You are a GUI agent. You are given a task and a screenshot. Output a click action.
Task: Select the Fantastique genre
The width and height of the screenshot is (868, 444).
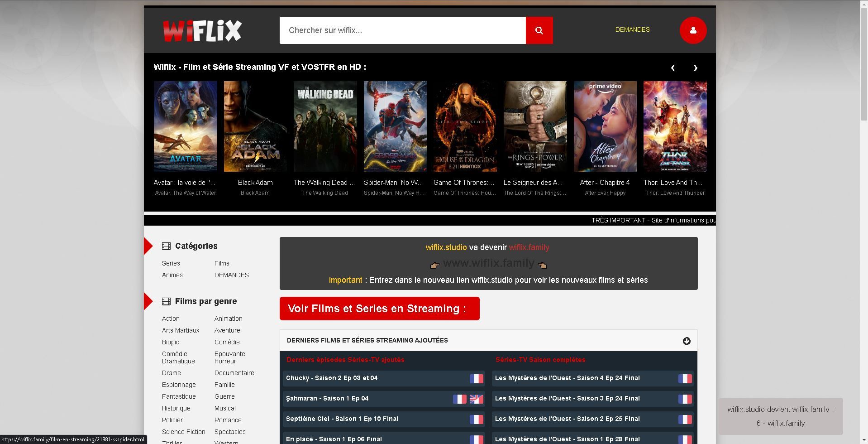[179, 396]
